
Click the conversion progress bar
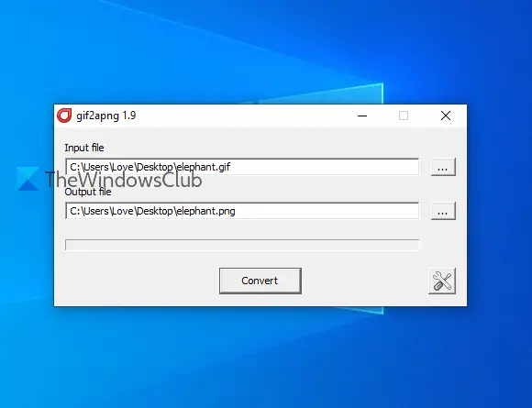point(242,245)
